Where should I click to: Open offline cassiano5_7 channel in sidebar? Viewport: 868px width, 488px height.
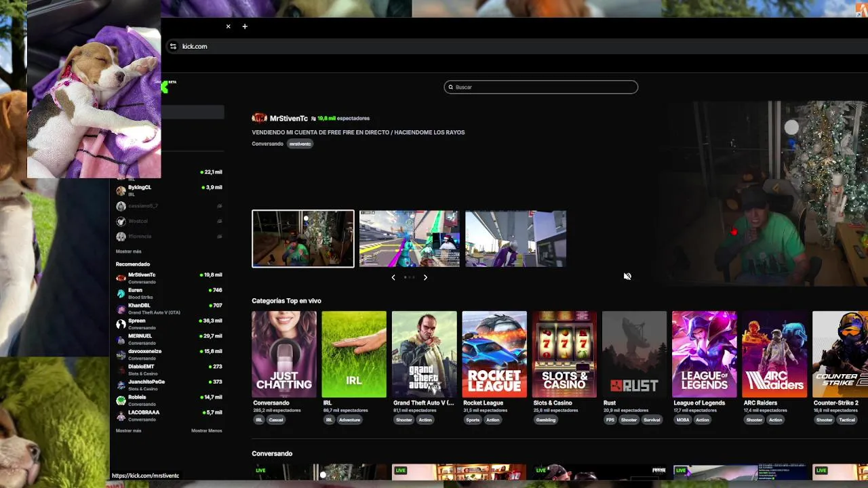click(169, 206)
